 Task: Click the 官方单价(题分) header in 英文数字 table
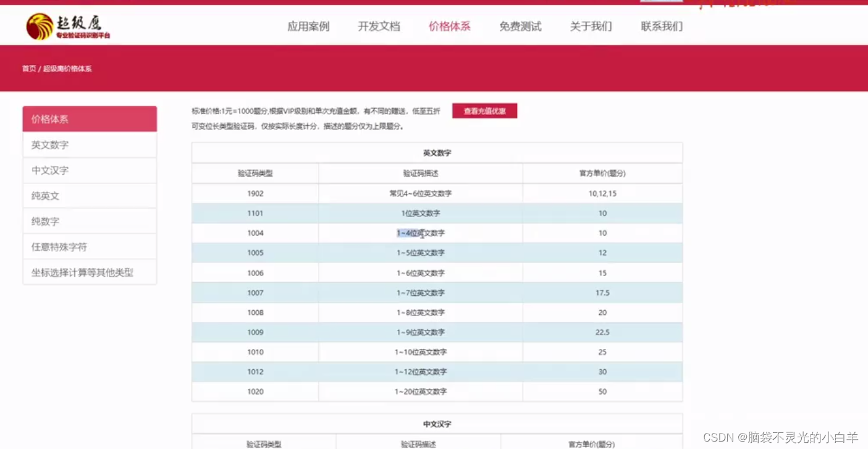(602, 174)
